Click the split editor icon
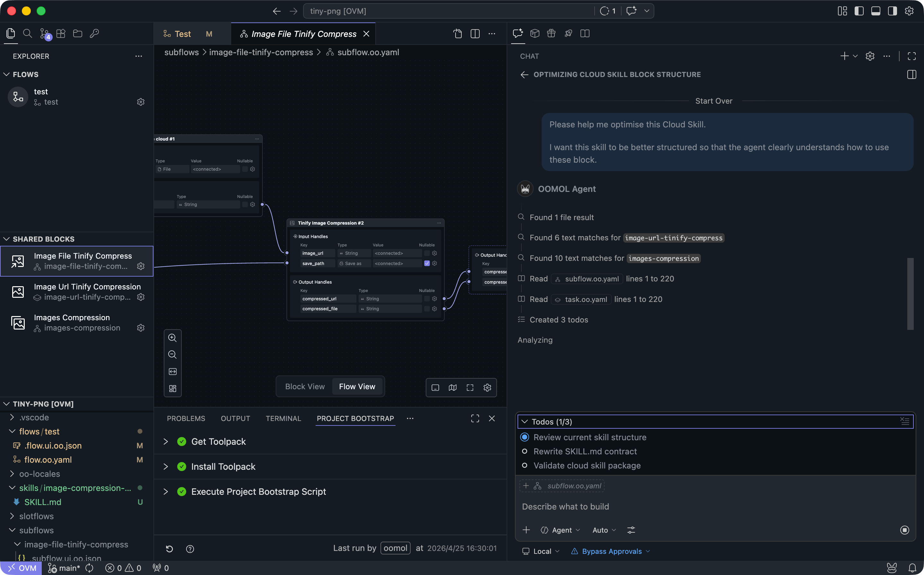The width and height of the screenshot is (924, 575). [475, 34]
